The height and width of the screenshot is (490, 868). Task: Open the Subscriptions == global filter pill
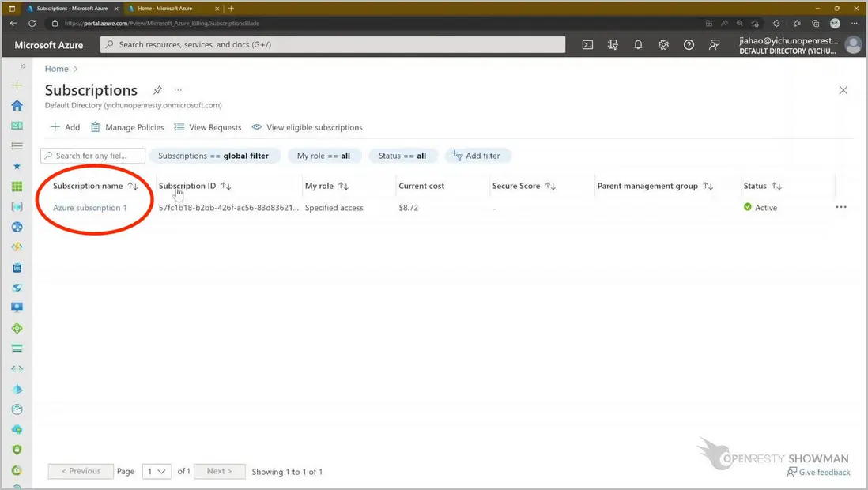[x=214, y=156]
